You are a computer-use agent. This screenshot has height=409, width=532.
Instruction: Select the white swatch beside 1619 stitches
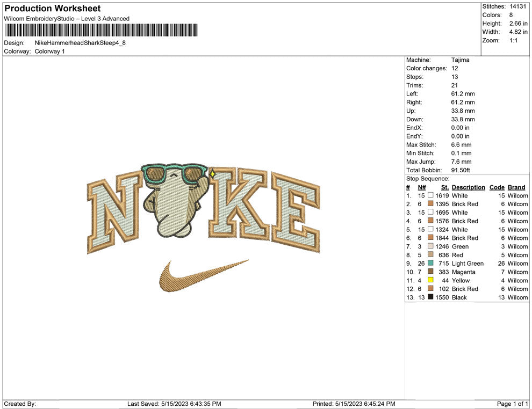430,196
